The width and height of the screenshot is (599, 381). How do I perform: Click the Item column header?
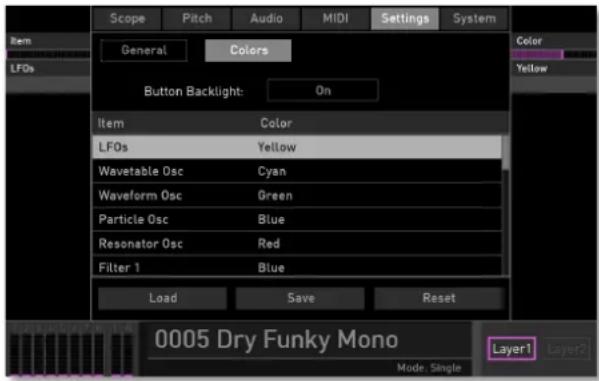tap(111, 123)
